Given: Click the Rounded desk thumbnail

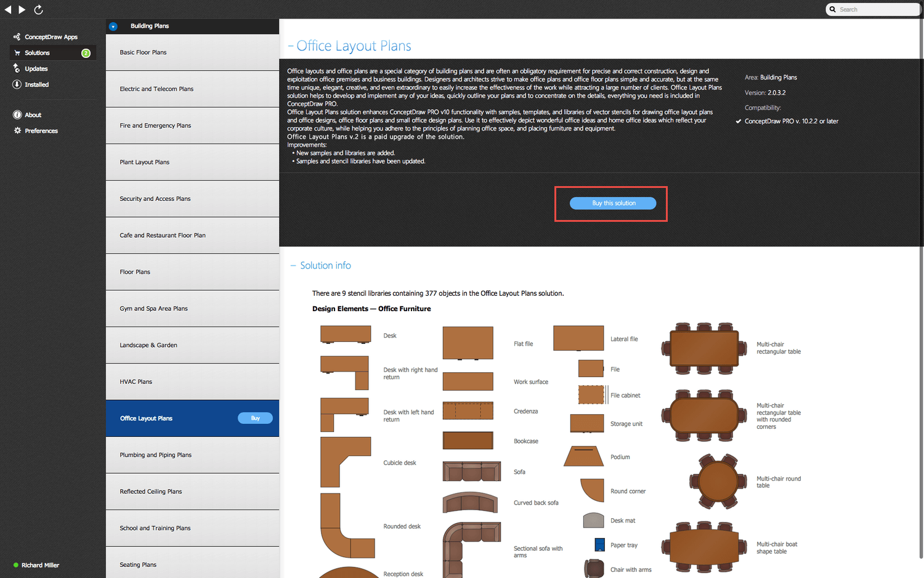Looking at the screenshot, I should [347, 526].
